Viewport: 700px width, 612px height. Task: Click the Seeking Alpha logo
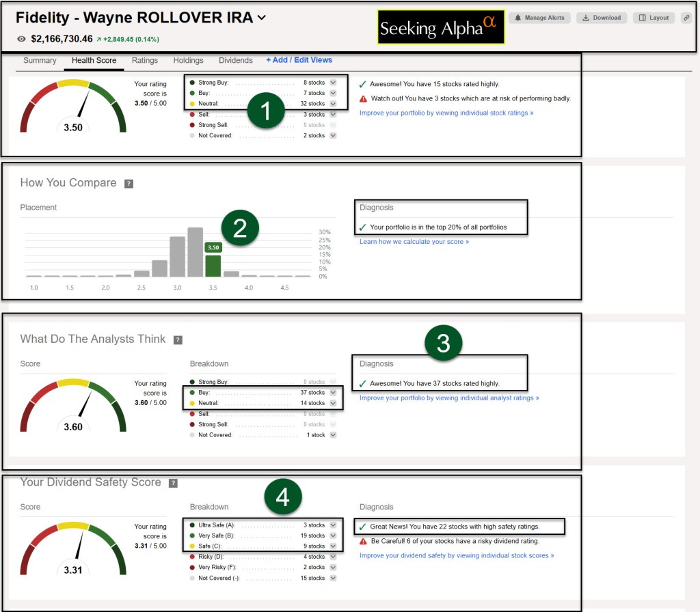click(441, 27)
